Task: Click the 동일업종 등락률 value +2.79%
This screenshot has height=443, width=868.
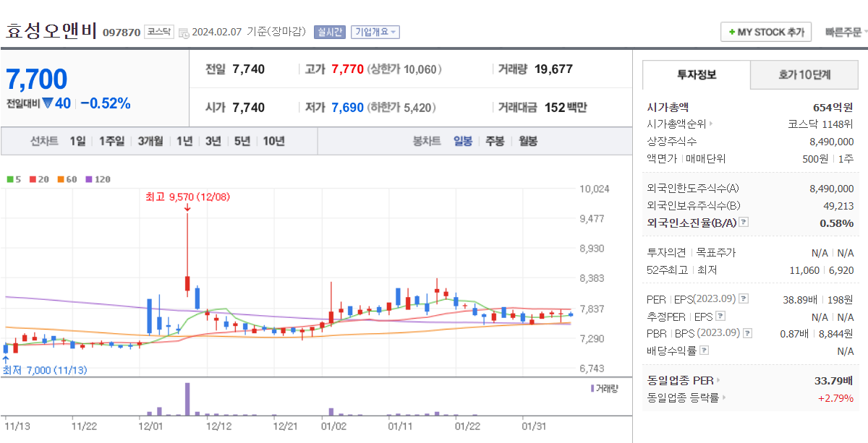Action: pyautogui.click(x=836, y=397)
